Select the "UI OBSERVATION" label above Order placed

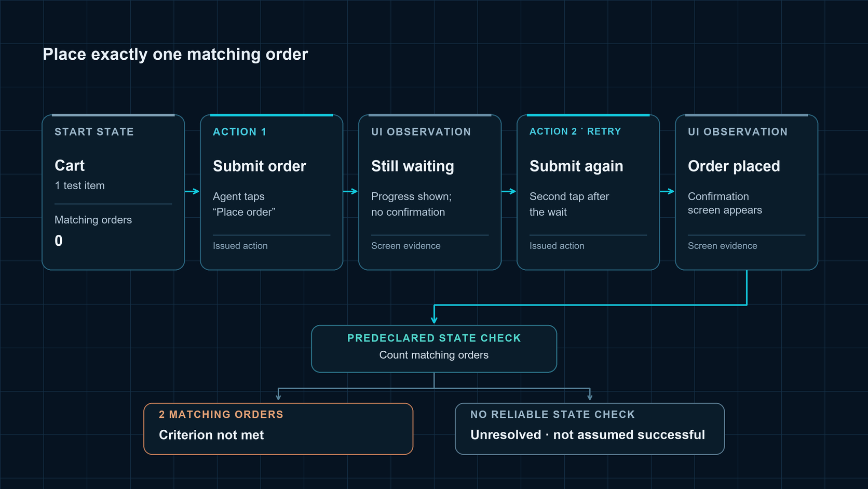point(738,132)
